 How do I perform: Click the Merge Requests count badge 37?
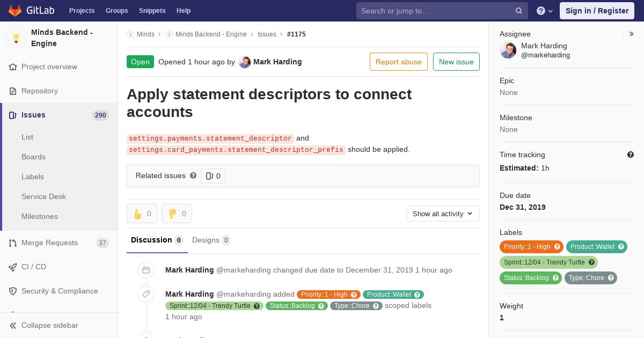(102, 243)
